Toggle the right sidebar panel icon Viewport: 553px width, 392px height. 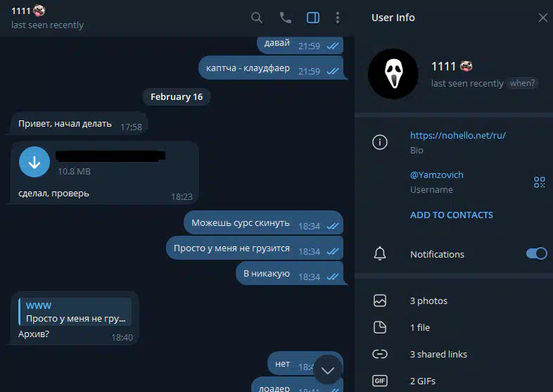313,18
